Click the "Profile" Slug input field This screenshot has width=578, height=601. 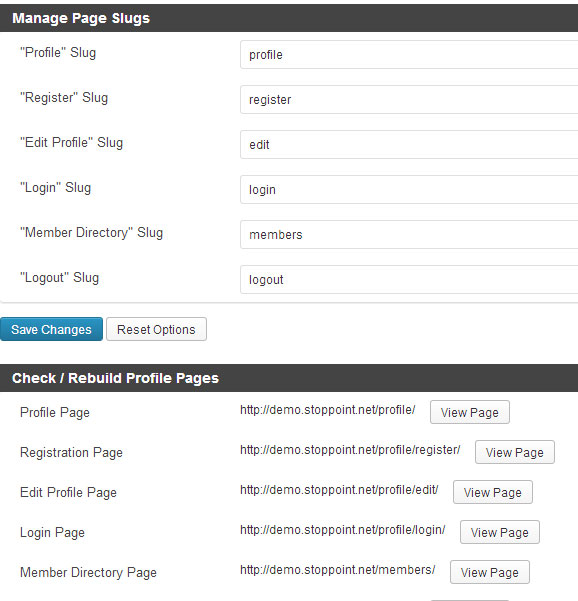tap(409, 54)
